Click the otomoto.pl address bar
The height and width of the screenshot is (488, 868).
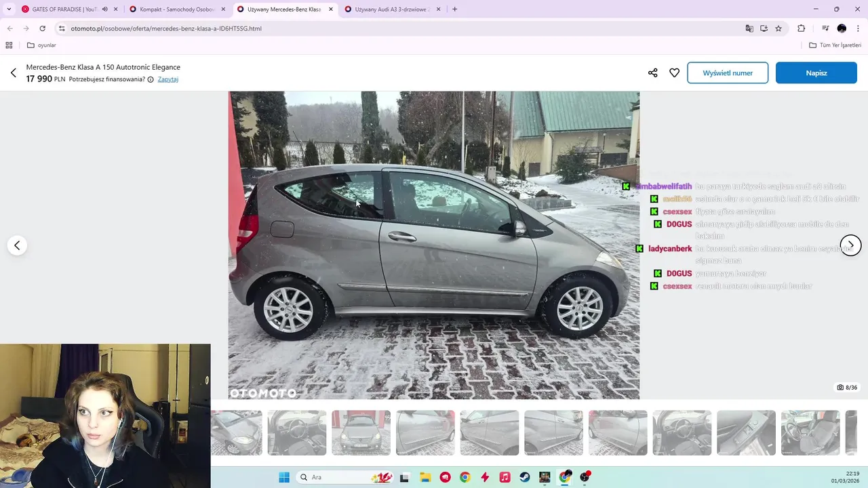(400, 28)
